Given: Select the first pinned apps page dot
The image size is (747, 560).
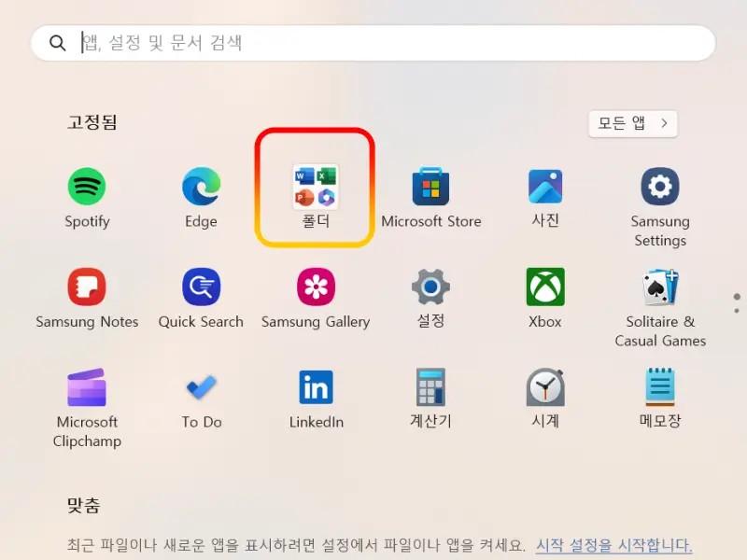Looking at the screenshot, I should click(x=737, y=297).
